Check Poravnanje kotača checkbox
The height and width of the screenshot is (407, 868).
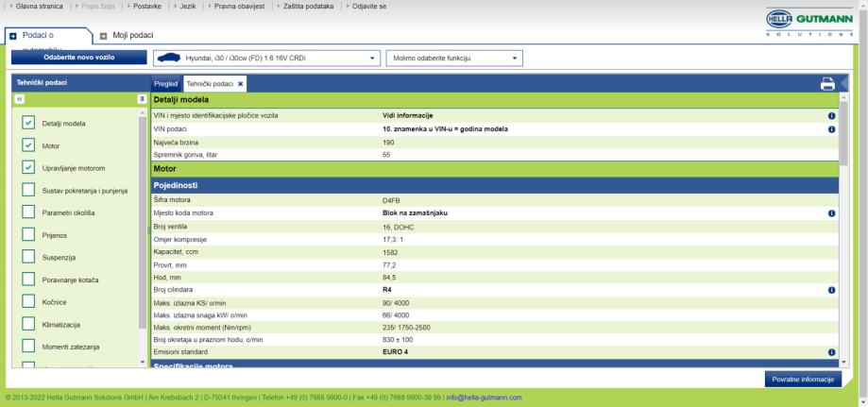28,280
